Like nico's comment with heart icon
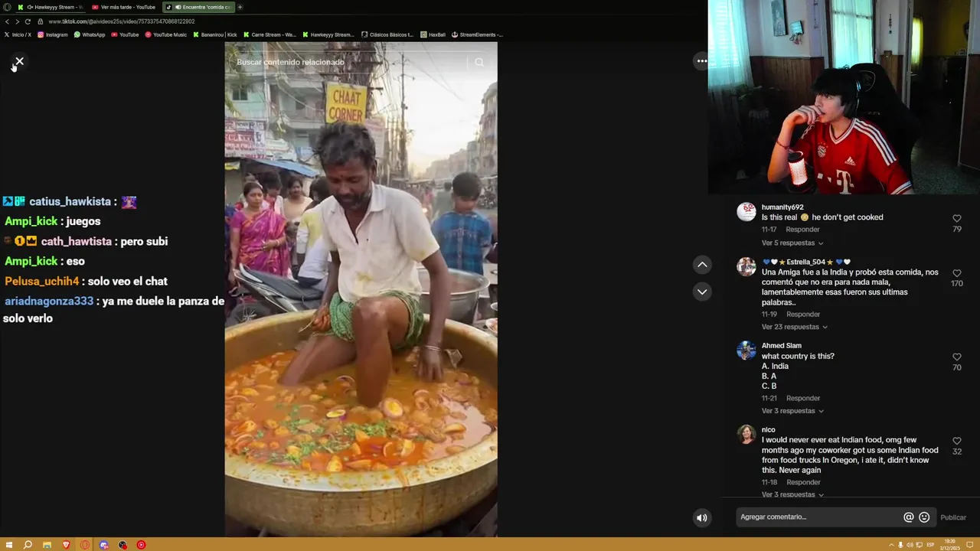Screen dimensions: 980x551 tap(956, 442)
